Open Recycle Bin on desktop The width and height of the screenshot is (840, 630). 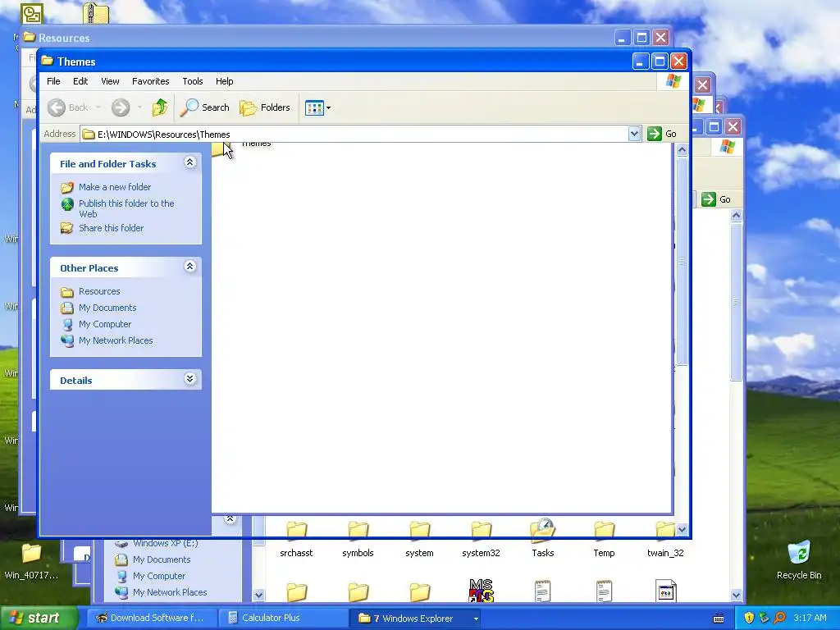[x=799, y=559]
